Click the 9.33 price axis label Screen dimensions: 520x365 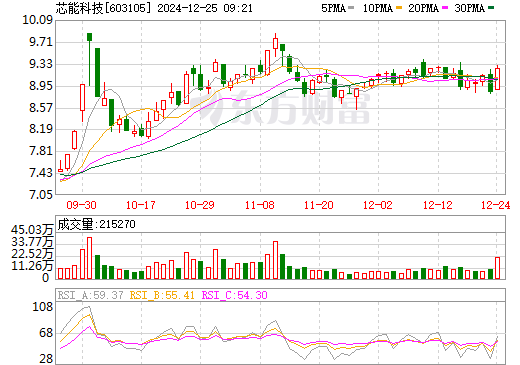tap(41, 64)
